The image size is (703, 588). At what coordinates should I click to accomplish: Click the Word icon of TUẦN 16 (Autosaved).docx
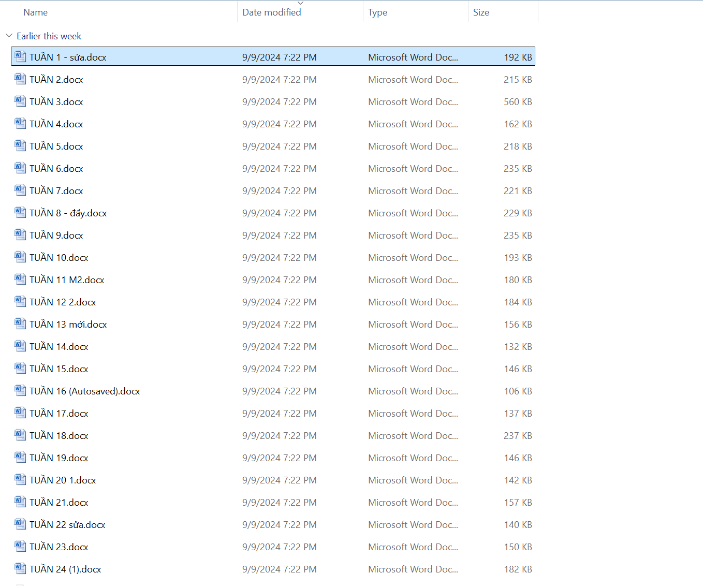pyautogui.click(x=20, y=390)
